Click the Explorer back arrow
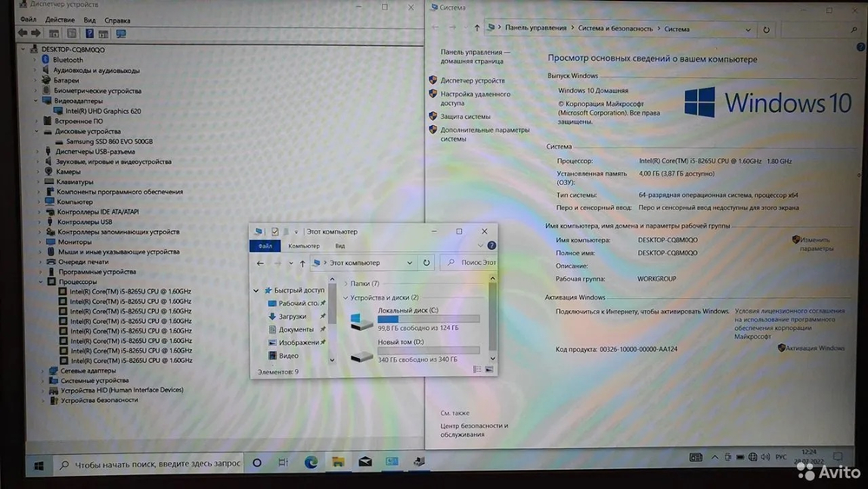Viewport: 868px width, 489px height. click(x=260, y=263)
